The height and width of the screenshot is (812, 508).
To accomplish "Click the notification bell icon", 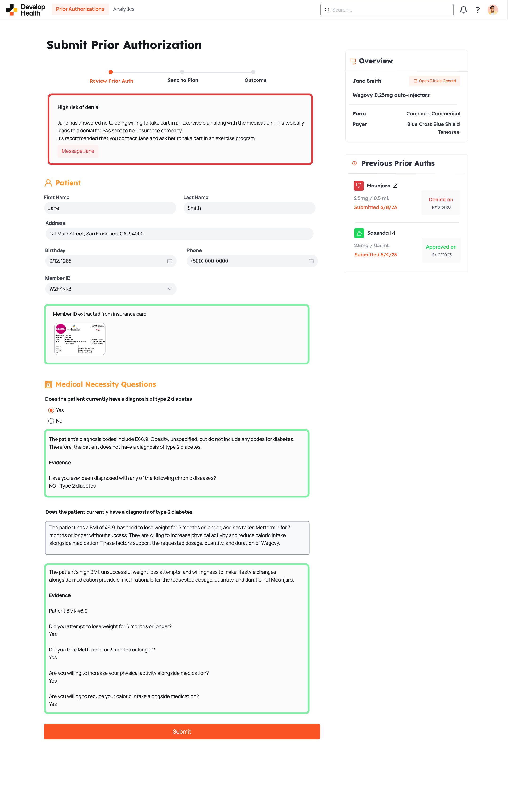I will [x=463, y=10].
